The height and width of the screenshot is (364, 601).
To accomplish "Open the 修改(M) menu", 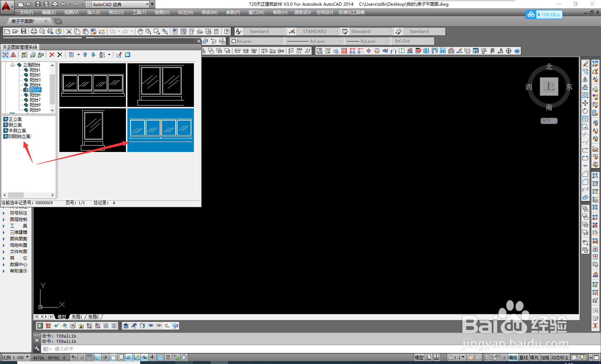I will coord(209,13).
